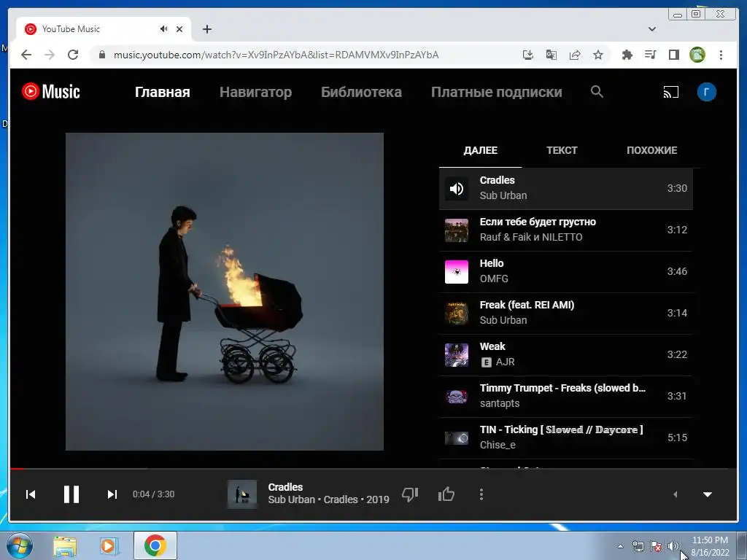Open artist OMFG in queue
This screenshot has width=747, height=560.
coord(494,279)
